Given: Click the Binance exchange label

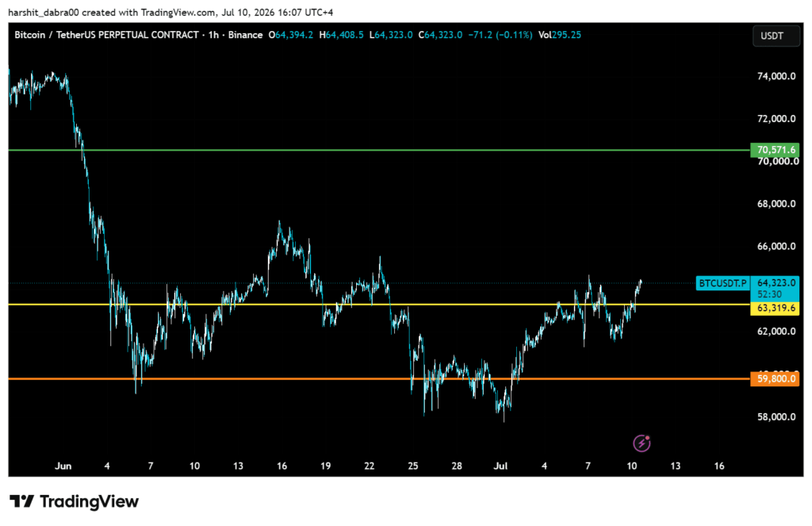Looking at the screenshot, I should tap(245, 35).
